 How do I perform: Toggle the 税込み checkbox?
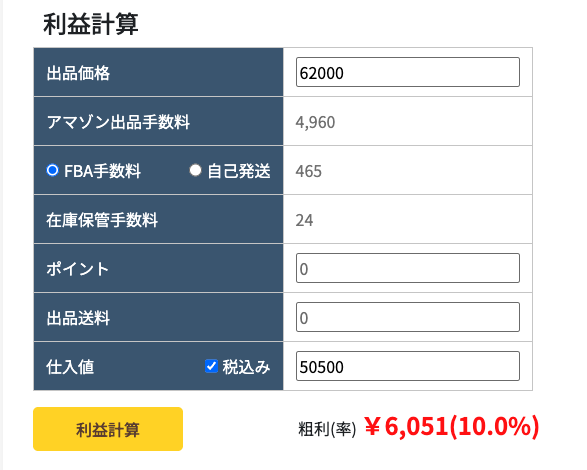pos(212,366)
